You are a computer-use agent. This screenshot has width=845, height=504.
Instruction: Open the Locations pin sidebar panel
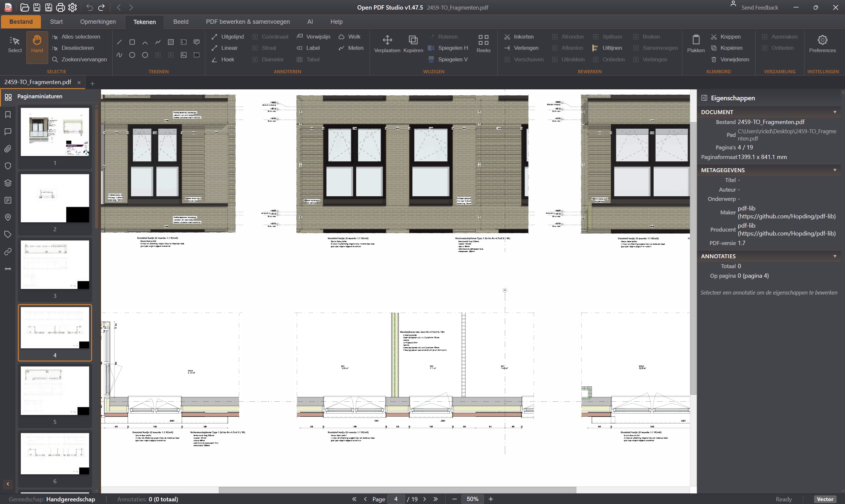coord(8,217)
